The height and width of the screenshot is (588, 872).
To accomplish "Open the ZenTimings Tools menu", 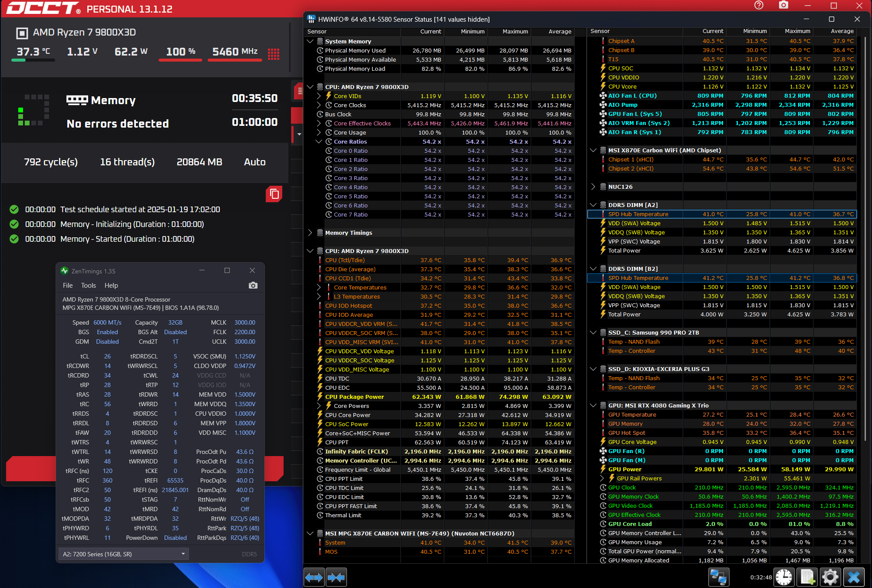I will click(88, 285).
